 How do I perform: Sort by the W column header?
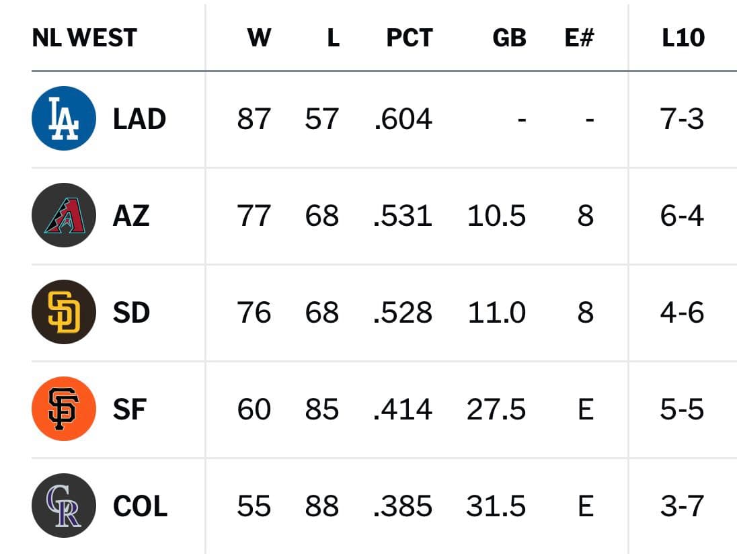[259, 38]
